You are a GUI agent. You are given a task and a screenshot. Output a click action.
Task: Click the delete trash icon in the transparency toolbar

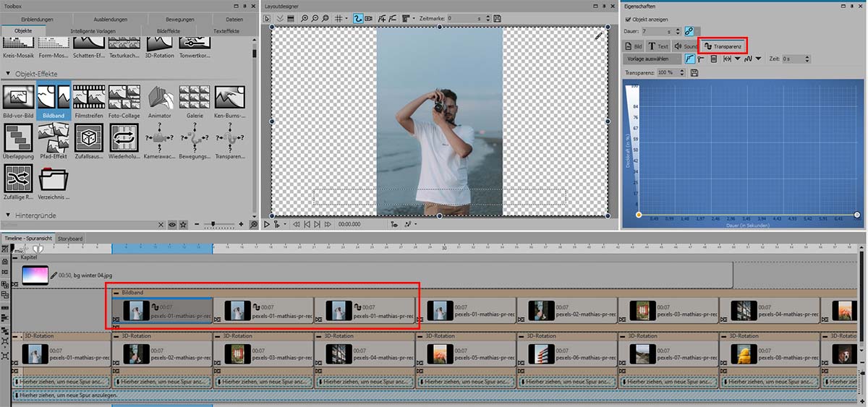pyautogui.click(x=714, y=59)
